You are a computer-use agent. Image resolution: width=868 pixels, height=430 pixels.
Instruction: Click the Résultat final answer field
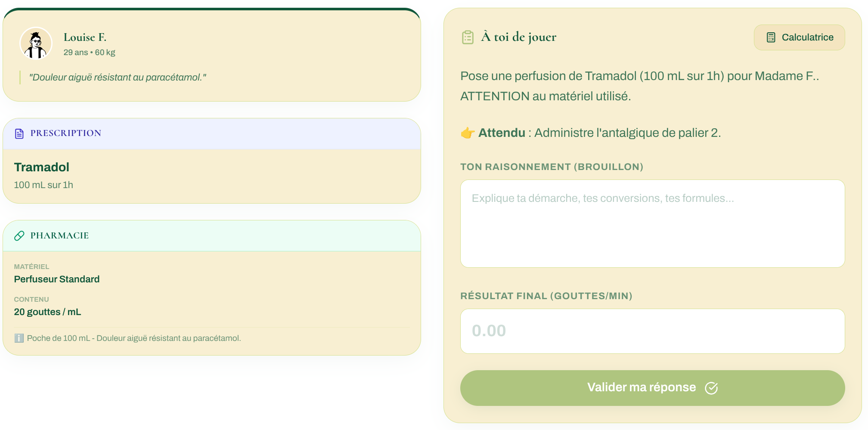[x=653, y=331]
